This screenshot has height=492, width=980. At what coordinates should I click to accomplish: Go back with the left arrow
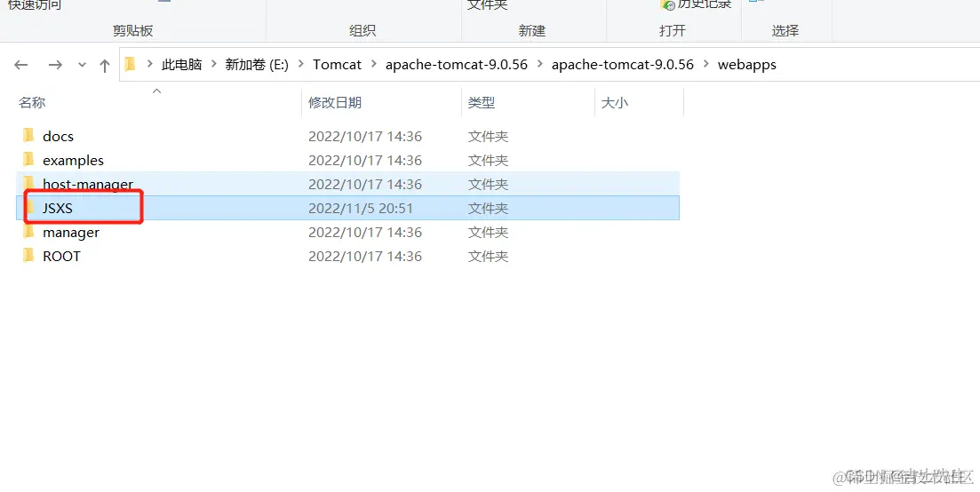(21, 65)
